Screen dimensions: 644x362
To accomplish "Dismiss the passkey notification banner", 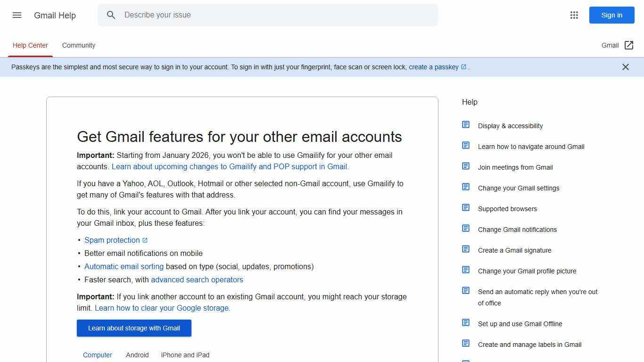I will click(x=626, y=67).
